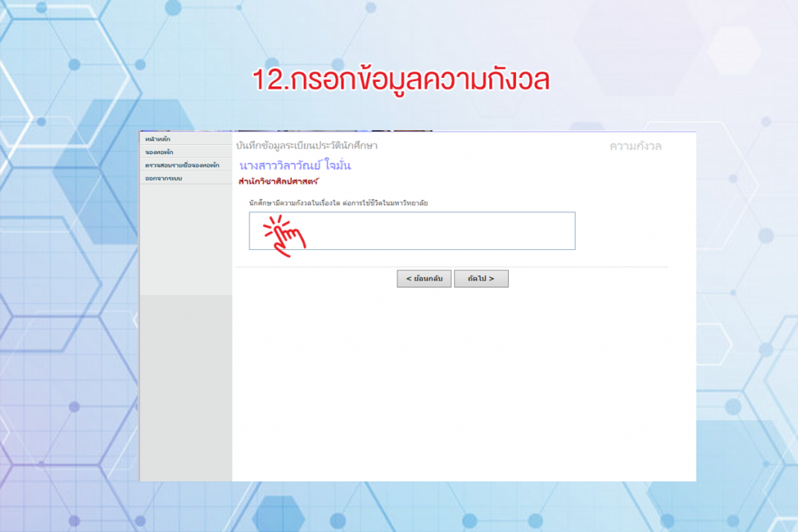Click the dotted separator line above the buttons
798x532 pixels.
click(x=452, y=267)
